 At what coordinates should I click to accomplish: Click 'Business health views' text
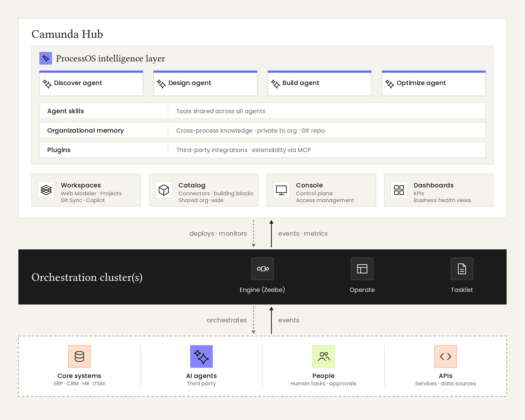[x=442, y=200]
